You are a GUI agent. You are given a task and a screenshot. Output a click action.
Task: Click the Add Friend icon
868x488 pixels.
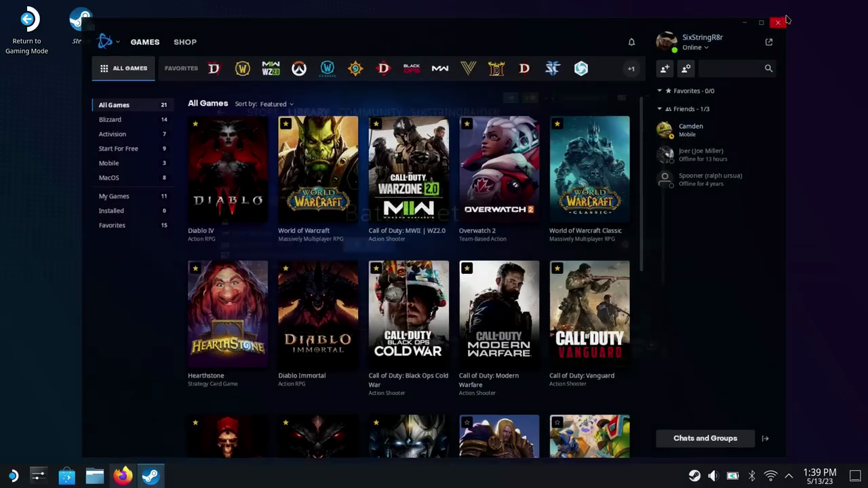coord(665,68)
